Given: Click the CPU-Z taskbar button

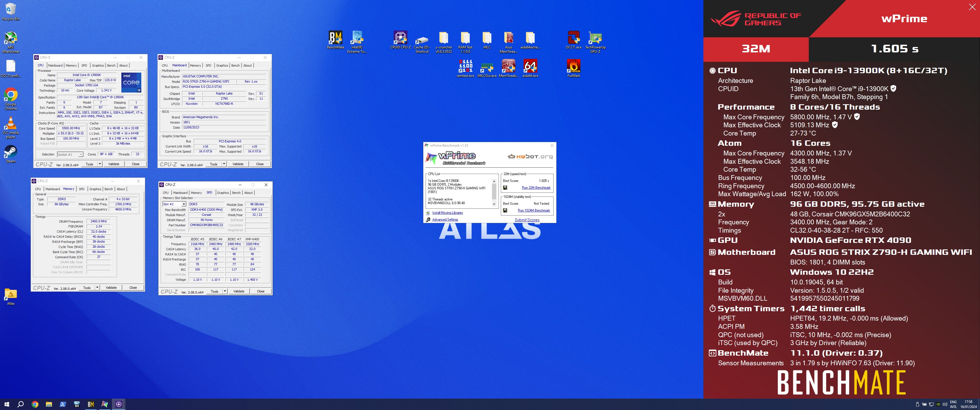Looking at the screenshot, I should click(x=119, y=404).
